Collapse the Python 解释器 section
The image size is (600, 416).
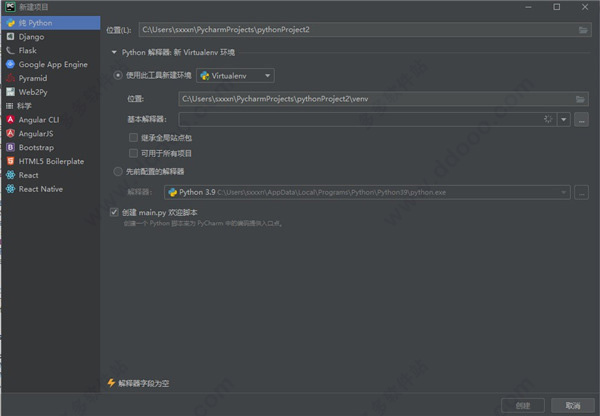click(114, 52)
